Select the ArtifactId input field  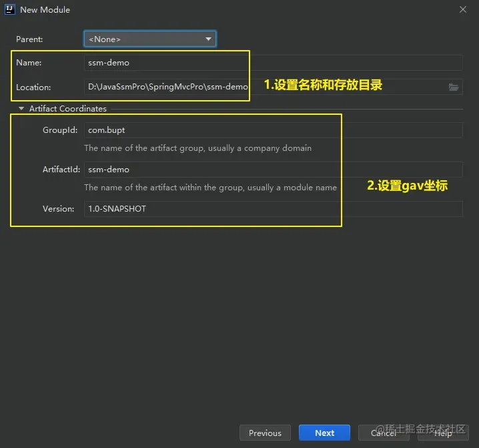point(274,170)
